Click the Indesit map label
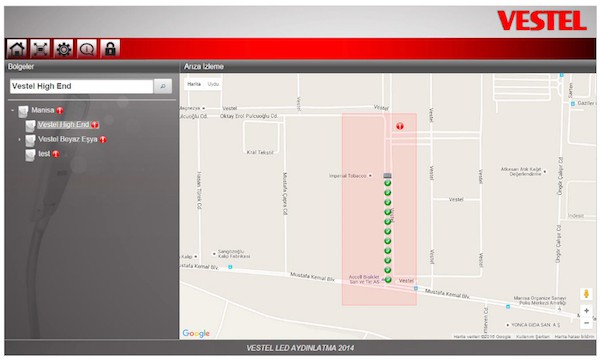 pyautogui.click(x=576, y=216)
